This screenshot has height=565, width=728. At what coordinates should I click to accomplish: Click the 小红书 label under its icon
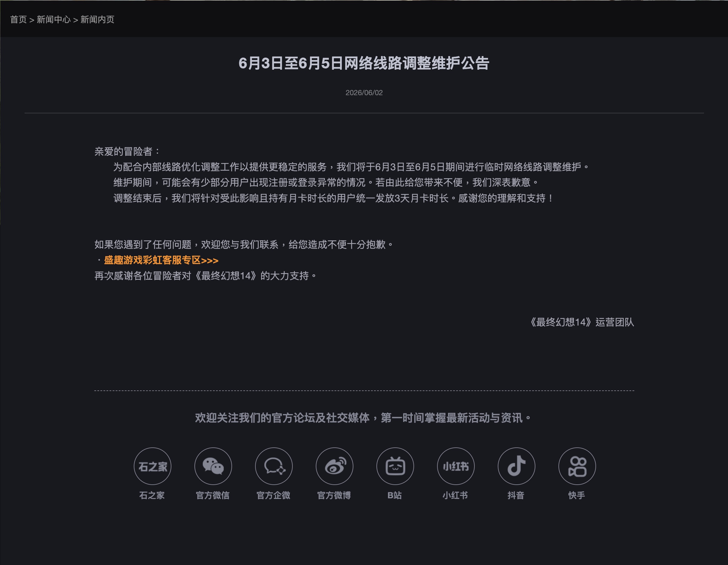(x=455, y=495)
